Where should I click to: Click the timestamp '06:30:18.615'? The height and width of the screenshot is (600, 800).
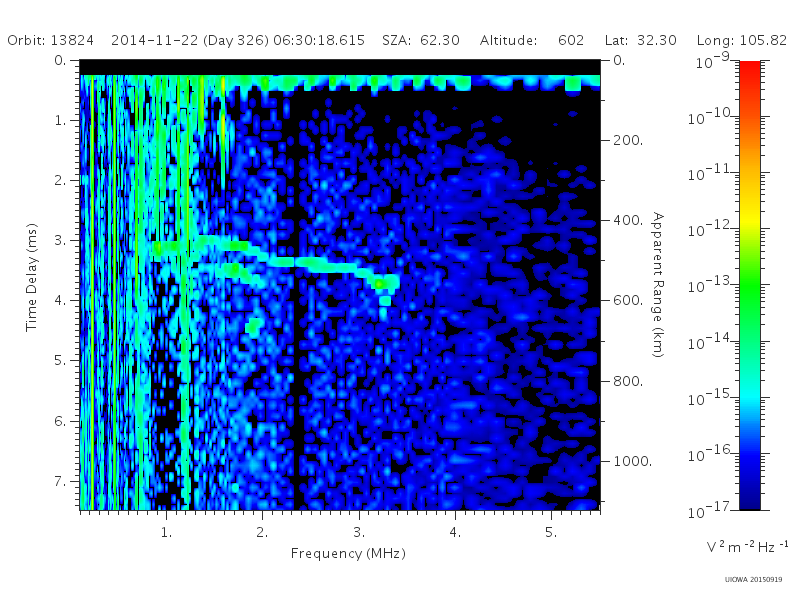point(319,40)
